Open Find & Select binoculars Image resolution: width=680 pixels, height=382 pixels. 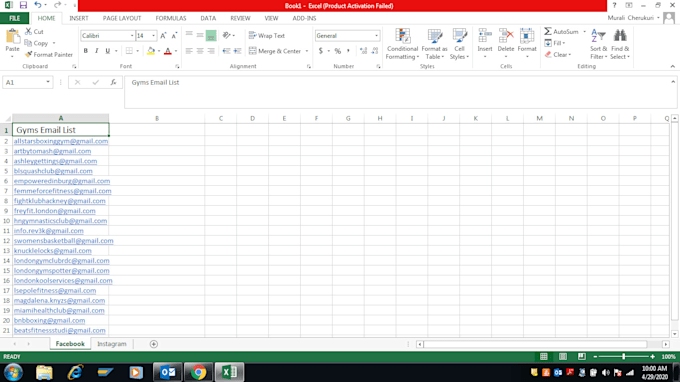coord(620,44)
